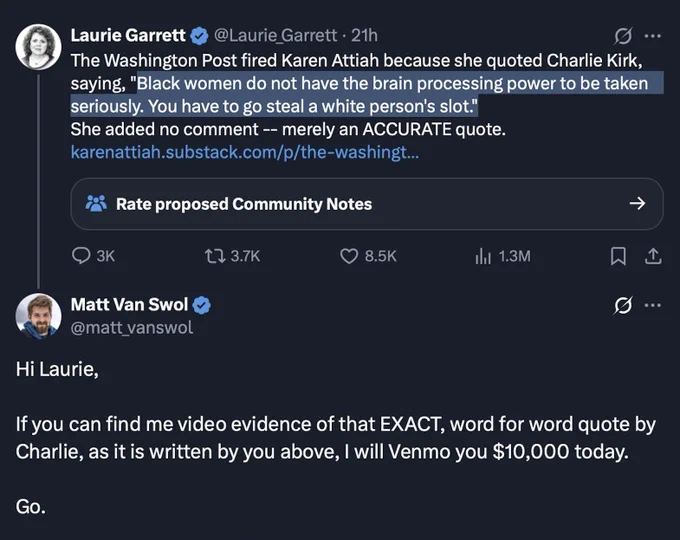Open Matt Van Swol's profile picture
680x540 pixels.
(x=38, y=316)
